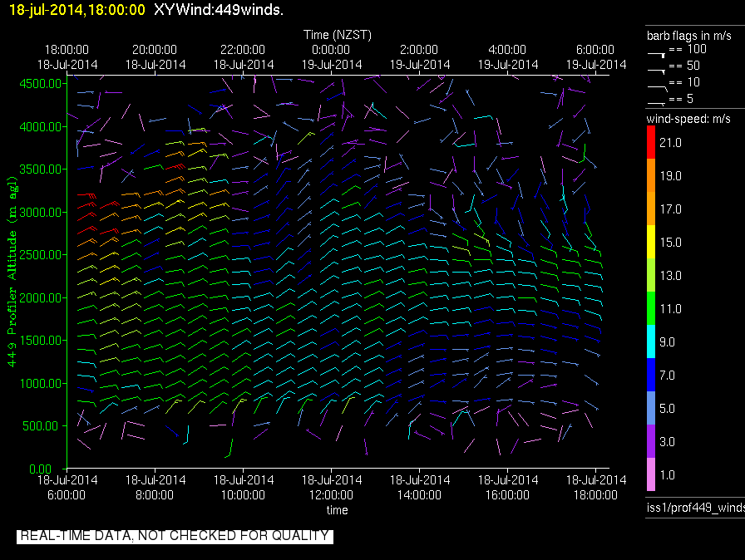Image resolution: width=745 pixels, height=560 pixels.
Task: Click the top axis '2:00:00' tick label
Action: tap(418, 50)
